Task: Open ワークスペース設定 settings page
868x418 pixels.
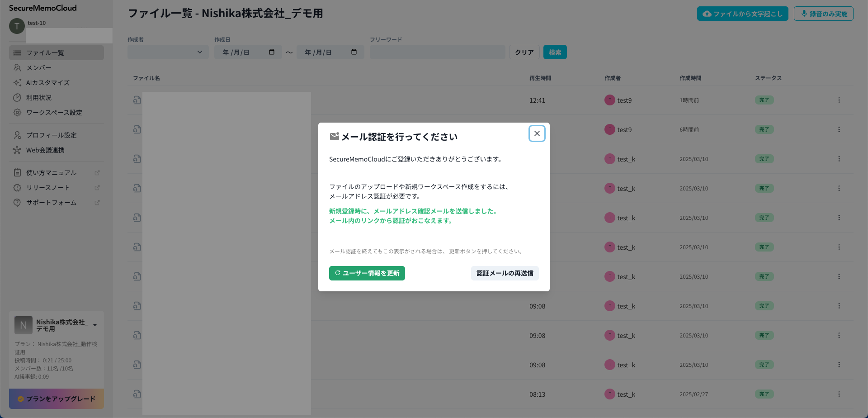Action: pos(54,113)
